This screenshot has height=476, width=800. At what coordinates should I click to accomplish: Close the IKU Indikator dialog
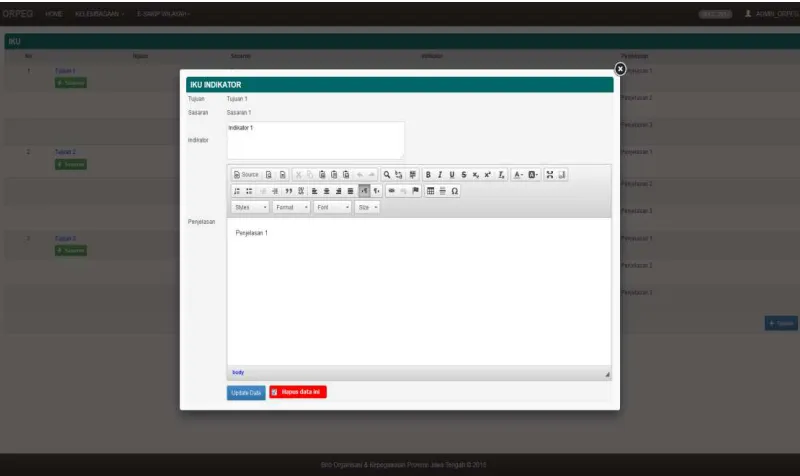[620, 69]
